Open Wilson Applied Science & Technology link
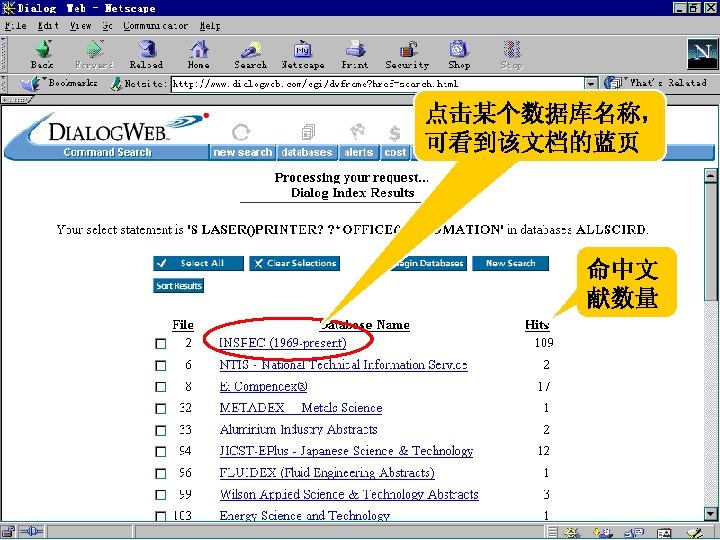Image resolution: width=720 pixels, height=540 pixels. click(349, 495)
